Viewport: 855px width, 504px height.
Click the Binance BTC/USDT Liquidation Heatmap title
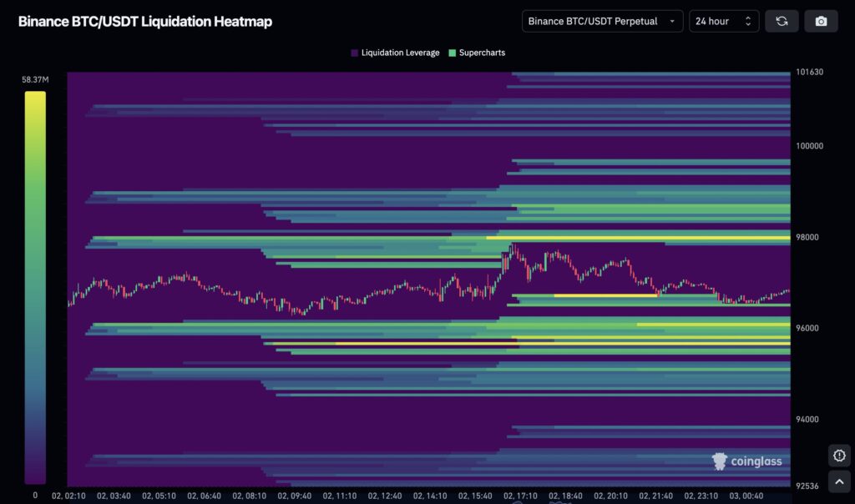point(145,21)
